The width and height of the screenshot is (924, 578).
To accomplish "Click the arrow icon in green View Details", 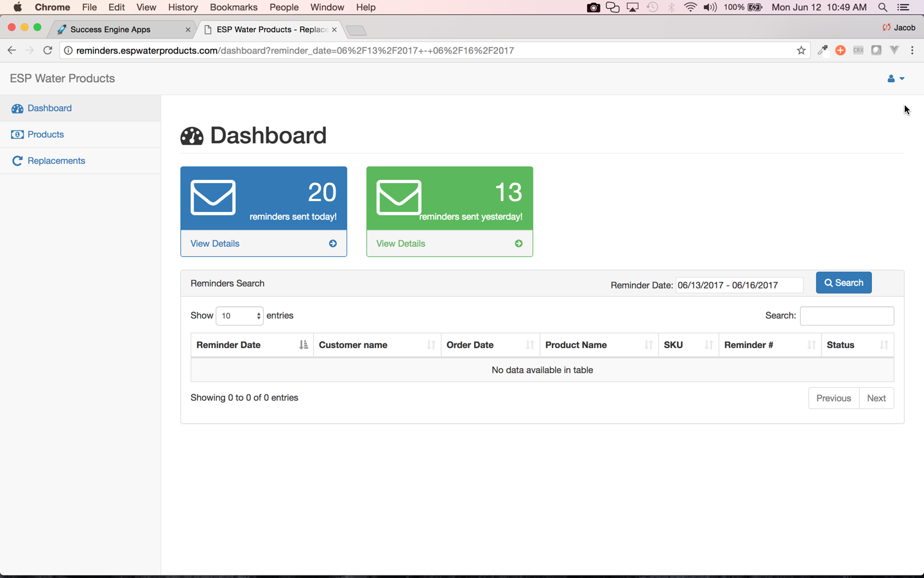I will pos(518,243).
